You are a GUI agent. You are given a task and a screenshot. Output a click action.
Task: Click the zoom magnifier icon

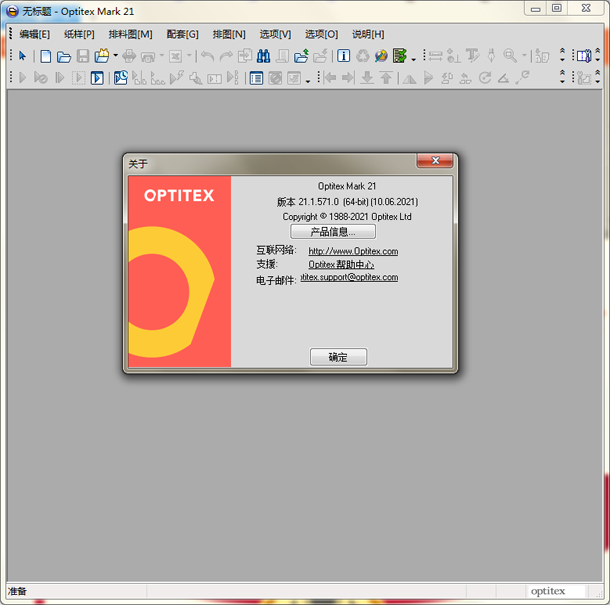click(x=510, y=56)
